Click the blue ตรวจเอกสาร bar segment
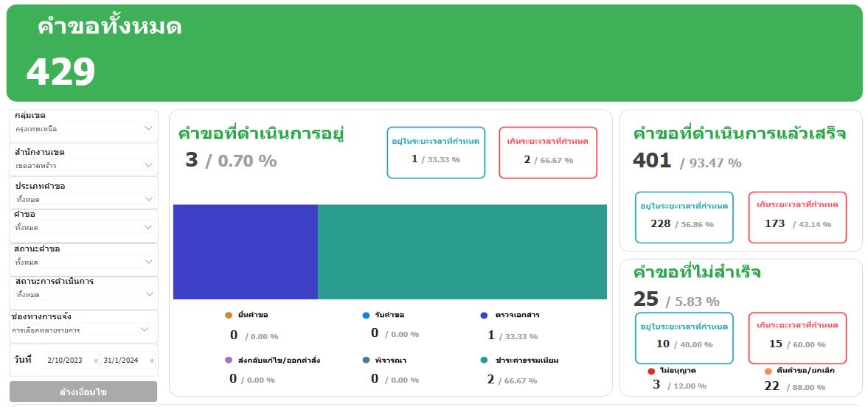The height and width of the screenshot is (407, 868). pyautogui.click(x=245, y=251)
